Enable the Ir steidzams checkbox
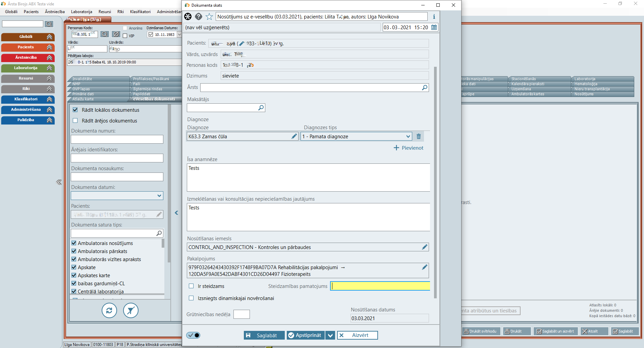Viewport: 644px width, 348px height. pos(191,286)
